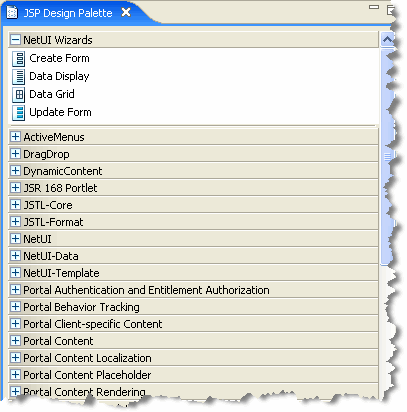Click the Portal Content Placeholder text

click(87, 375)
